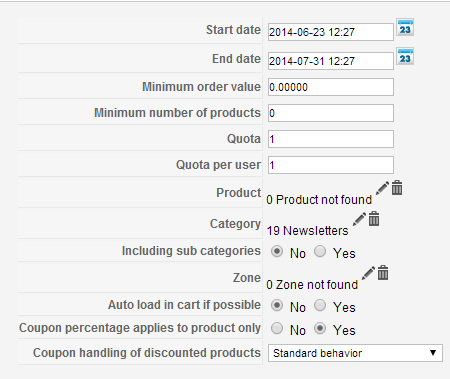The image size is (450, 379).
Task: Select Yes for coupon percentage product only
Action: 320,329
